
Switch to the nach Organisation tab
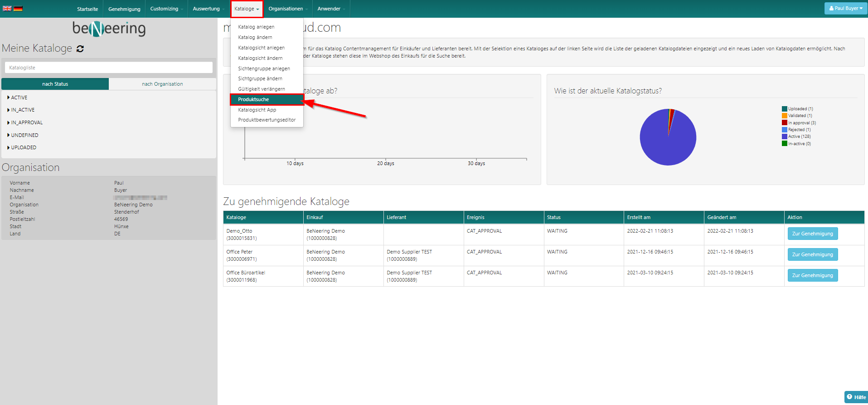(x=162, y=84)
